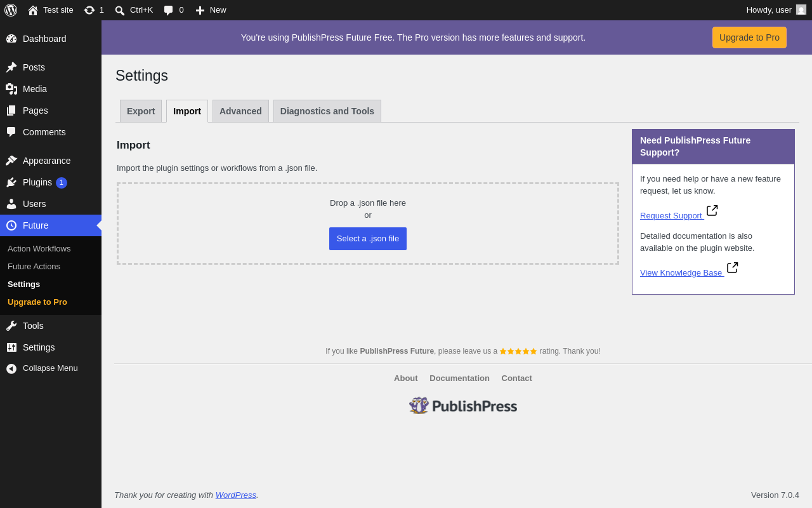Viewport: 812px width, 508px height.
Task: Click the Collapse Menu label
Action: (50, 368)
